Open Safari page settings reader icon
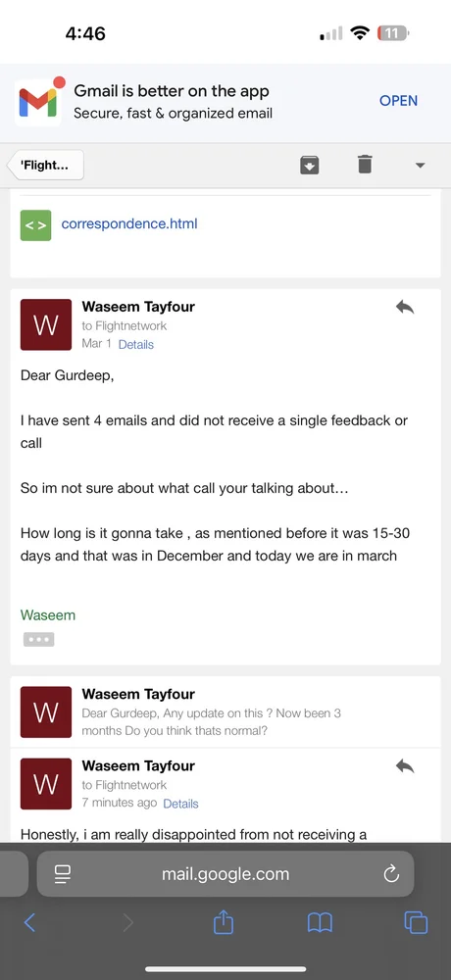451x980 pixels. pos(63,874)
